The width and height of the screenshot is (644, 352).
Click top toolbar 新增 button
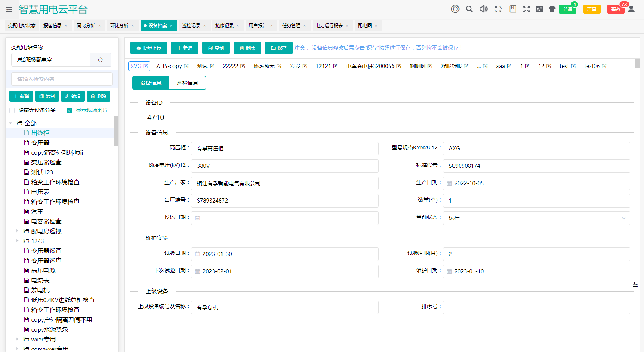click(x=184, y=48)
